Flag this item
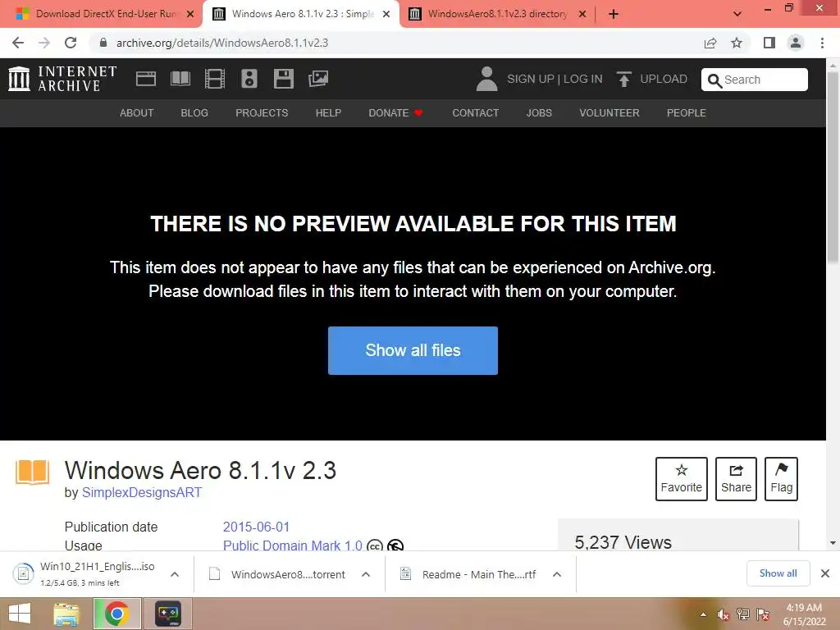 (x=781, y=479)
